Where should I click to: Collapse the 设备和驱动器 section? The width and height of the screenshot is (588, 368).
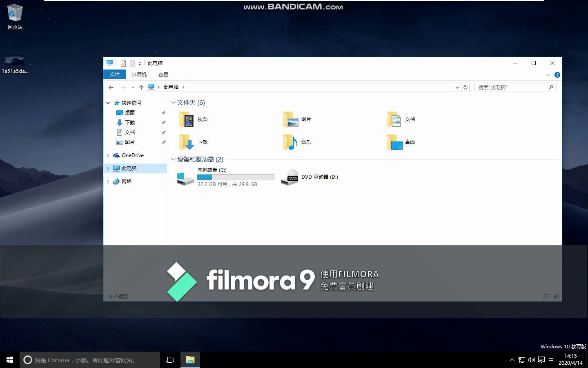[x=173, y=159]
